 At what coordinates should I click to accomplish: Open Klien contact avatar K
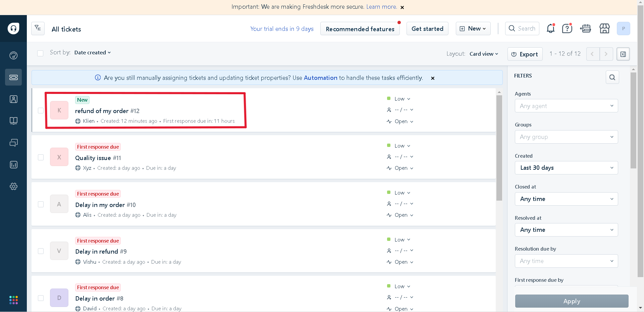coord(59,110)
